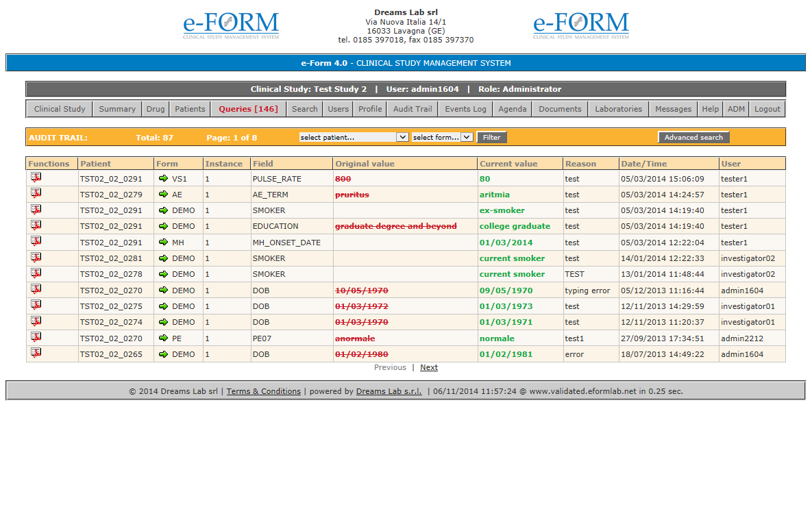Image resolution: width=812 pixels, height=531 pixels.
Task: Click the green arrow beside the PE form
Action: point(163,338)
